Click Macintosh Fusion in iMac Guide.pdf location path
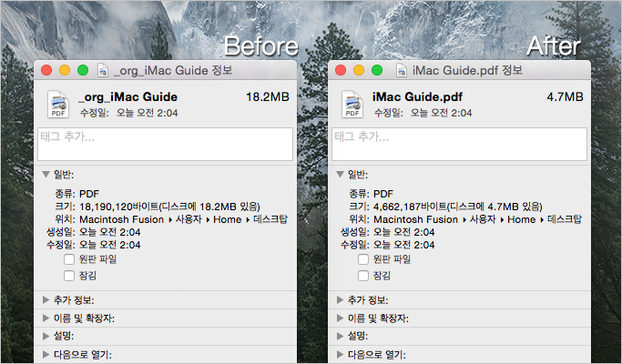The image size is (622, 364). point(415,219)
